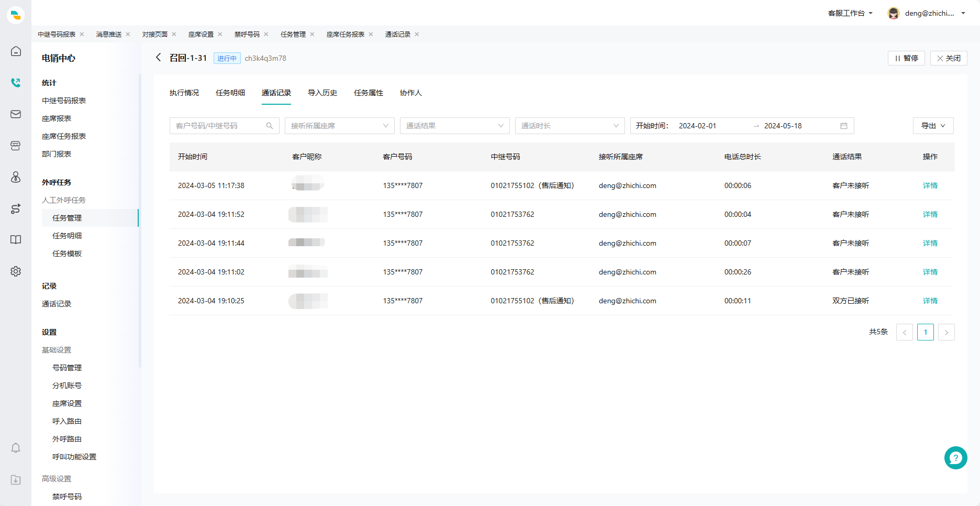This screenshot has width=980, height=506.
Task: Go to previous page of results
Action: coord(905,332)
